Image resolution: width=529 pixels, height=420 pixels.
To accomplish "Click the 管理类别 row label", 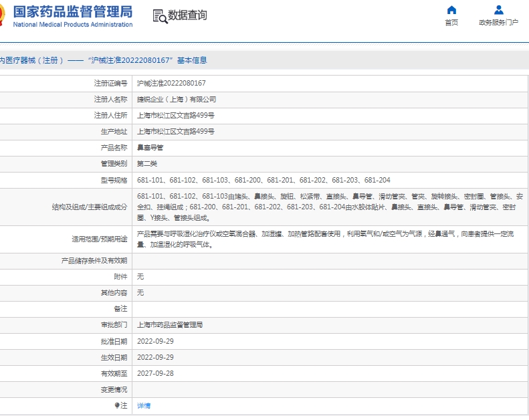I will click(x=114, y=164).
